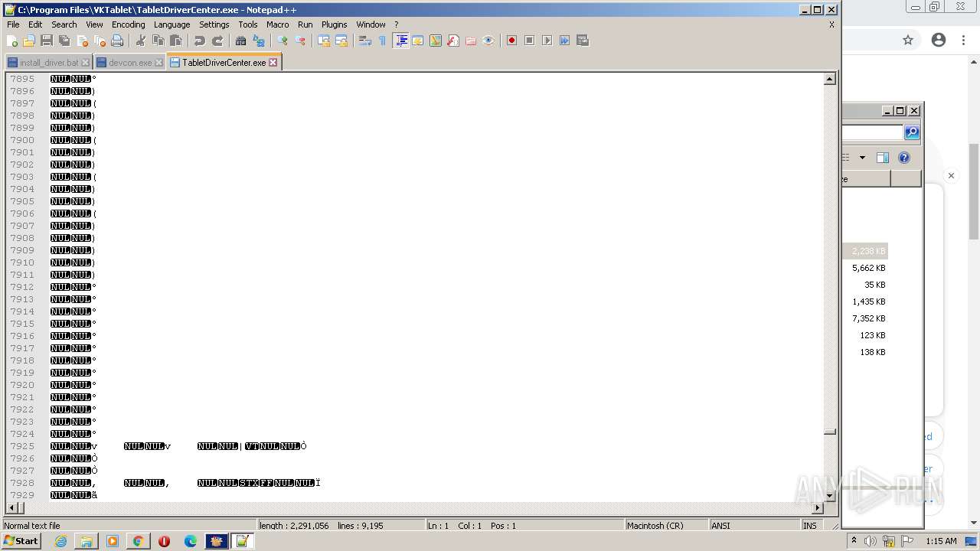The image size is (980, 551).
Task: Create a new document with New icon
Action: click(x=12, y=41)
